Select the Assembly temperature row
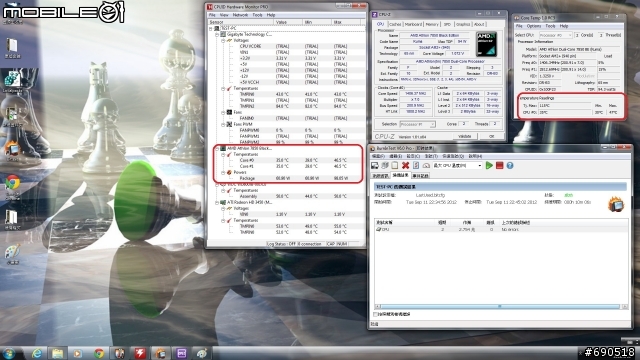Viewport: 640px width, 360px height. tap(287, 196)
